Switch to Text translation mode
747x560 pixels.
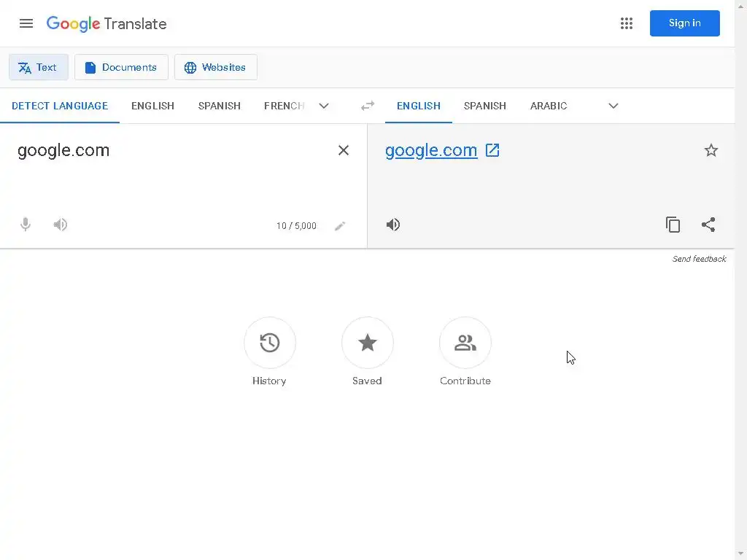(38, 67)
